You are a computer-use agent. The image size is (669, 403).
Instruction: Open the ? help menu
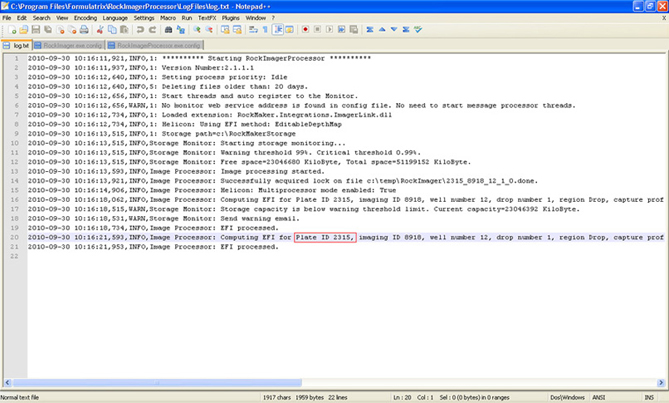pyautogui.click(x=273, y=18)
